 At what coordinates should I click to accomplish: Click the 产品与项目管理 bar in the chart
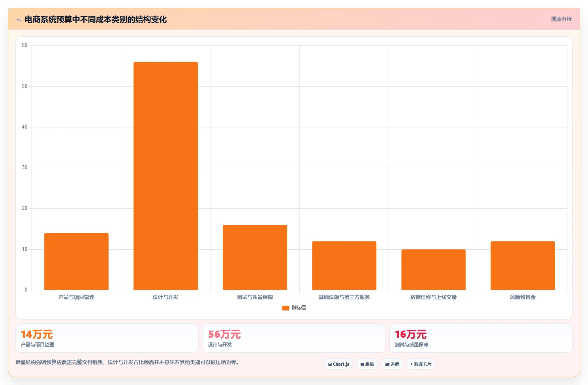tap(76, 262)
